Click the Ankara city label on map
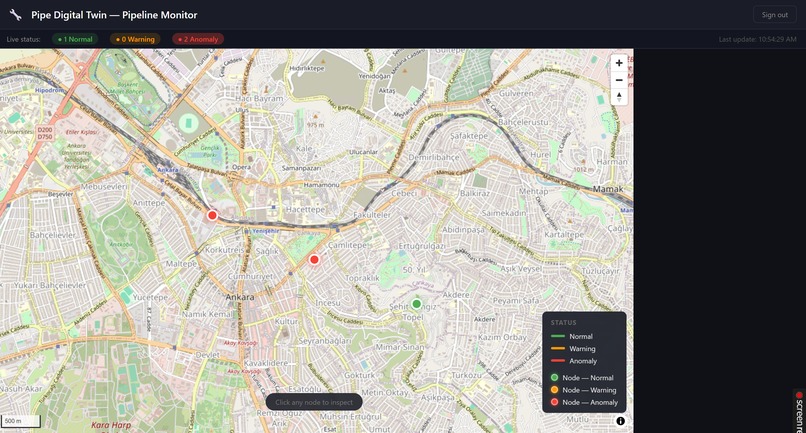This screenshot has width=806, height=433. point(240,297)
